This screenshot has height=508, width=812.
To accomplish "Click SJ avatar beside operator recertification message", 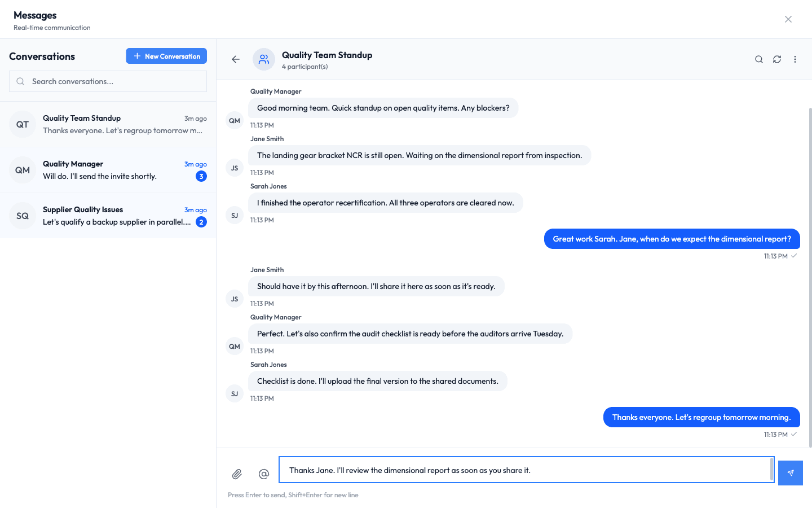I will 235,216.
